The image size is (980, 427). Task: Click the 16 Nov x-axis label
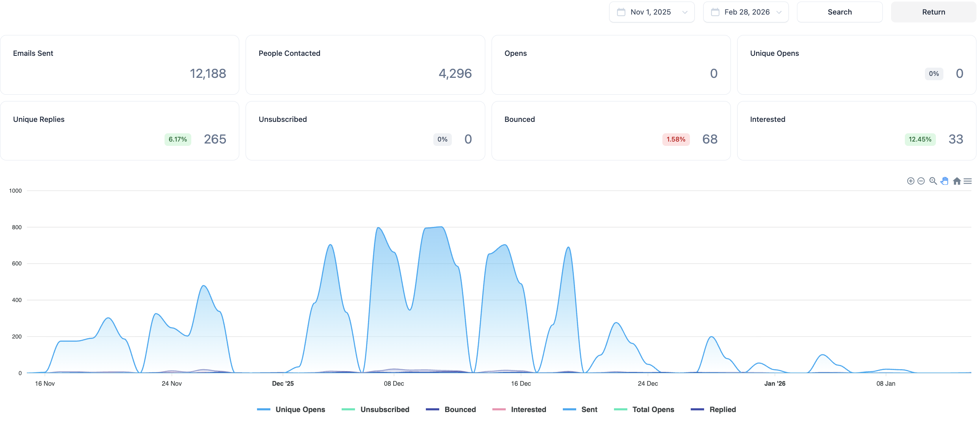pyautogui.click(x=45, y=383)
